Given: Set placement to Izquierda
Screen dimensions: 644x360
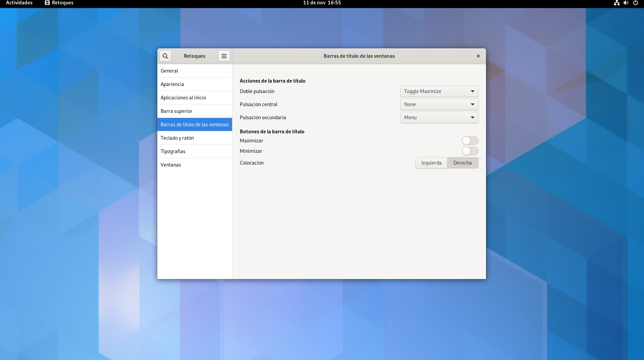Looking at the screenshot, I should coord(431,163).
